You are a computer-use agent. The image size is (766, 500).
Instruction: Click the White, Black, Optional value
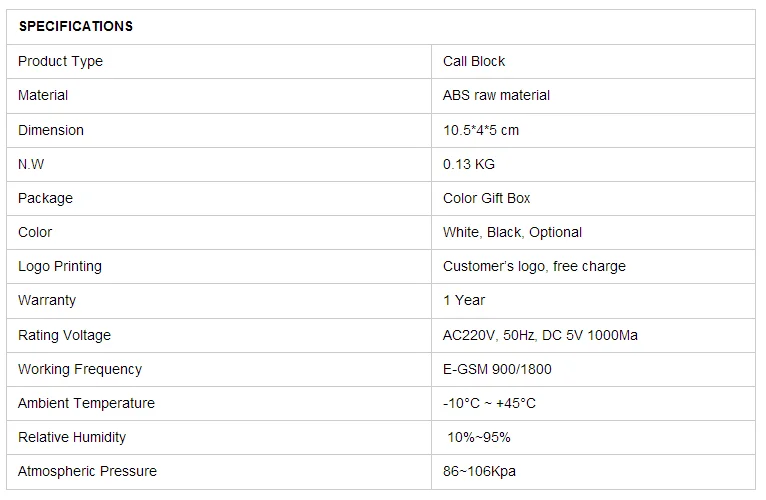[512, 232]
